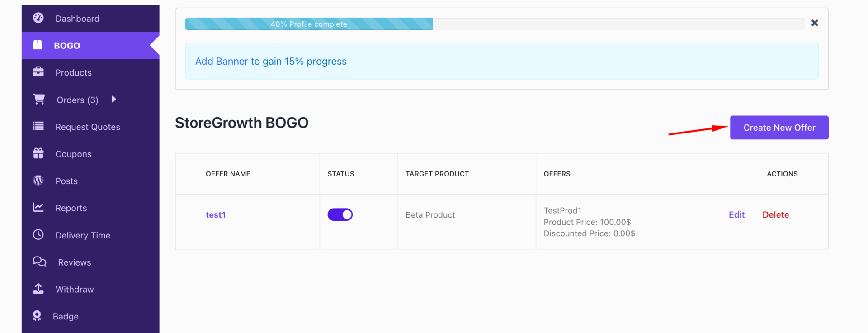Viewport: 868px width, 333px height.
Task: Open Badge menu item
Action: (x=90, y=317)
